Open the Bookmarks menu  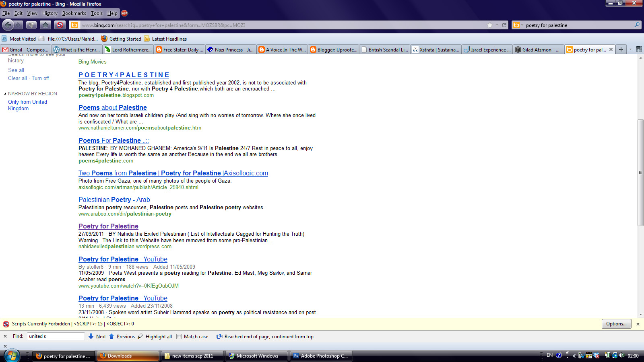click(x=74, y=13)
